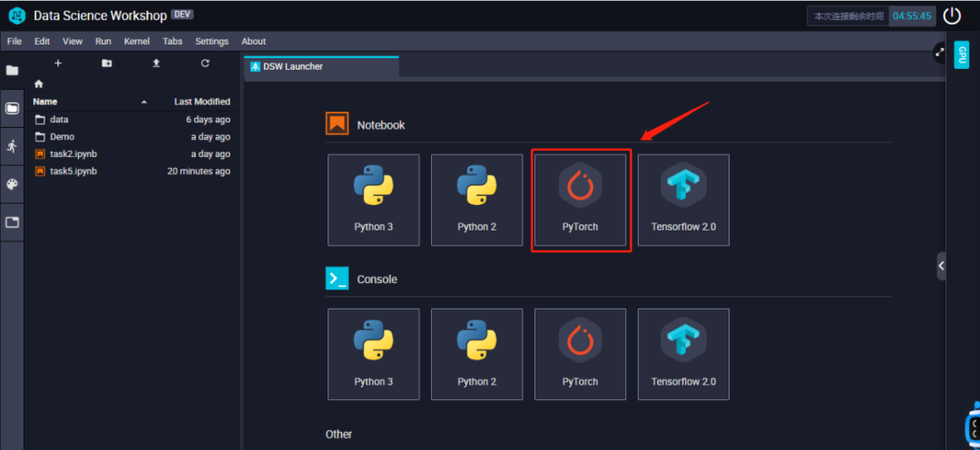Launch a PyTorch notebook

point(580,200)
